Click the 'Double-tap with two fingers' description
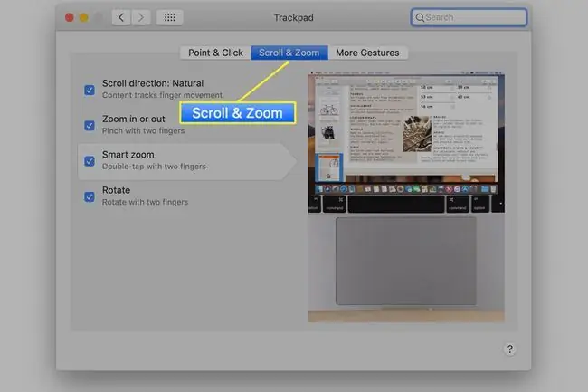Image resolution: width=588 pixels, height=392 pixels. (154, 167)
